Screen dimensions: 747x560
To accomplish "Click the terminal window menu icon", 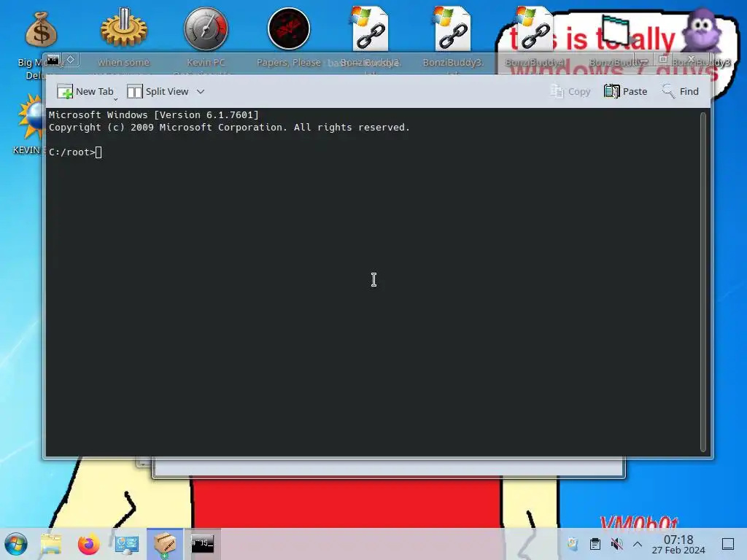I will pos(53,60).
